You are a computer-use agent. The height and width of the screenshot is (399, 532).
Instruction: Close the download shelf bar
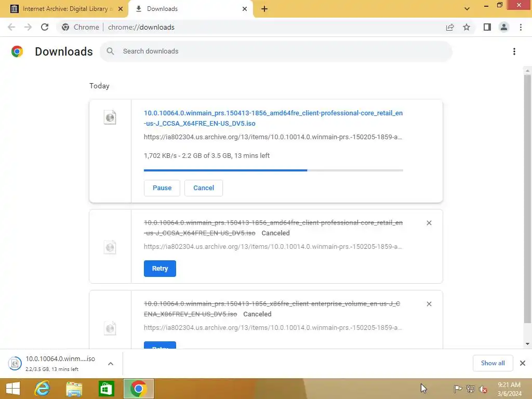tap(523, 363)
